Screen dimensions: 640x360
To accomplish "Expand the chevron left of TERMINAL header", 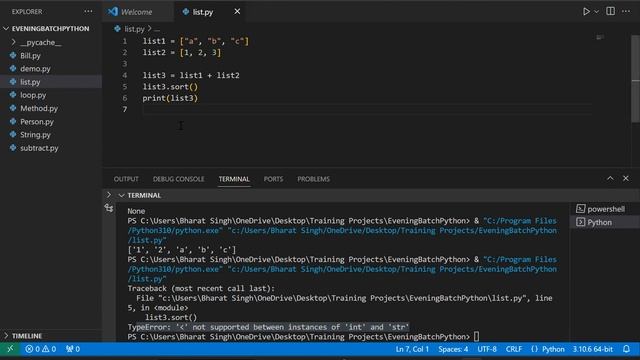I will click(x=109, y=195).
